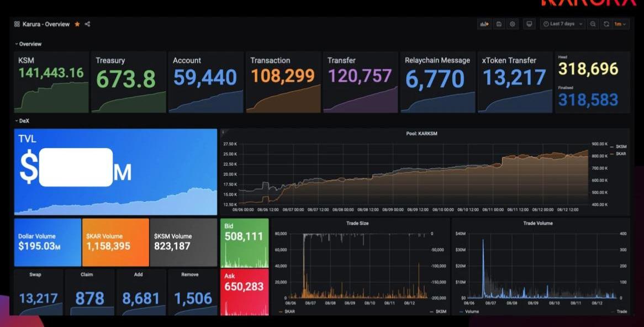644x327 pixels.
Task: Click the $KSM Volume 823,187 tile
Action: pos(183,242)
